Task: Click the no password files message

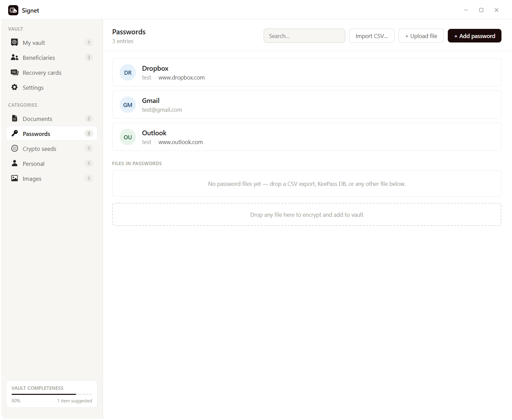Action: pos(306,184)
